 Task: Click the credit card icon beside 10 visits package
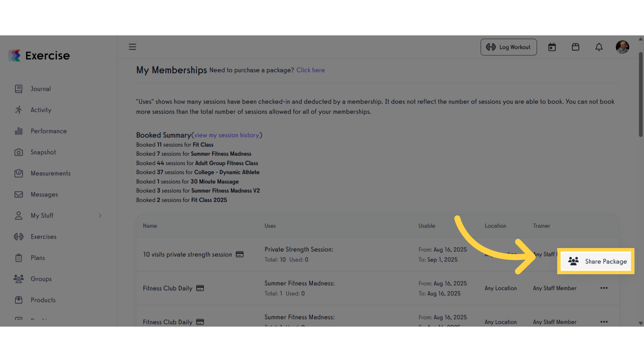[239, 254]
